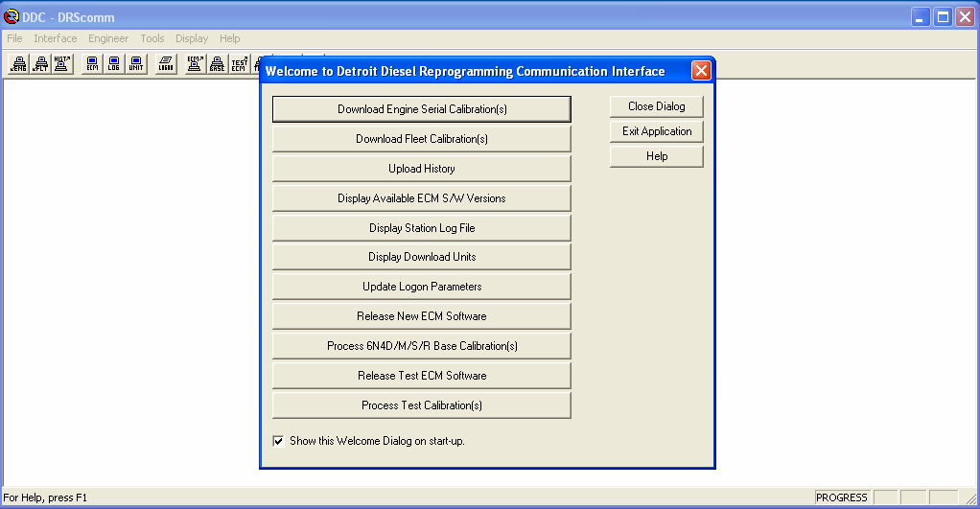The height and width of the screenshot is (509, 980).
Task: Click the ECM display versions toolbar icon
Action: coord(92,63)
